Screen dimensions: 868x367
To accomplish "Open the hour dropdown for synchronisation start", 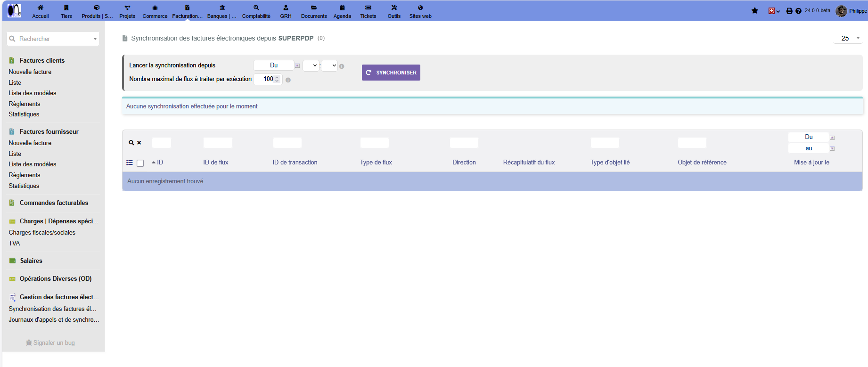I will tap(311, 65).
